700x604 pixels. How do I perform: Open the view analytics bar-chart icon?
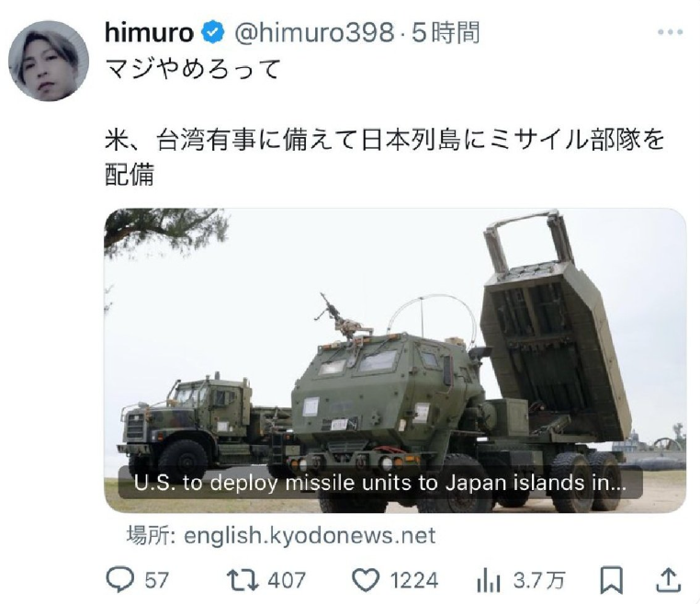pyautogui.click(x=489, y=580)
